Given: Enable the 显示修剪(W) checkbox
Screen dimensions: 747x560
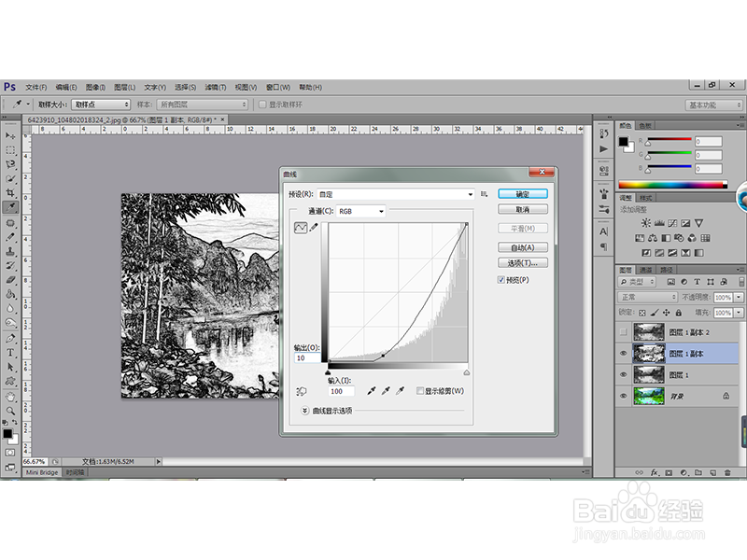Looking at the screenshot, I should point(419,391).
